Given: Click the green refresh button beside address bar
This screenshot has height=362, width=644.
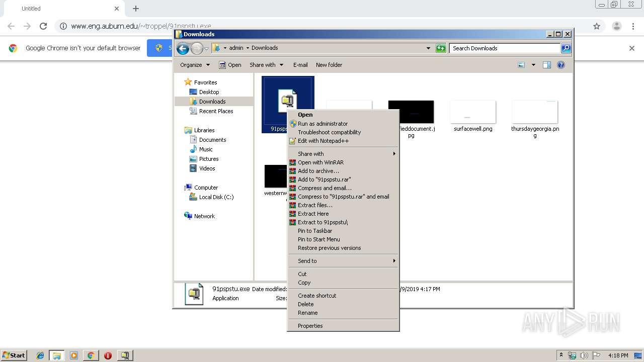Looking at the screenshot, I should pyautogui.click(x=441, y=48).
